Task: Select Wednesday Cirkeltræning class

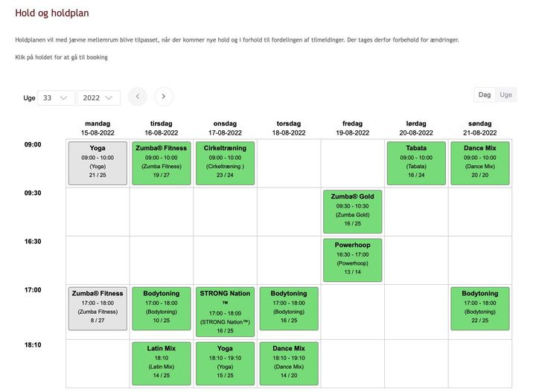Action: pos(225,162)
